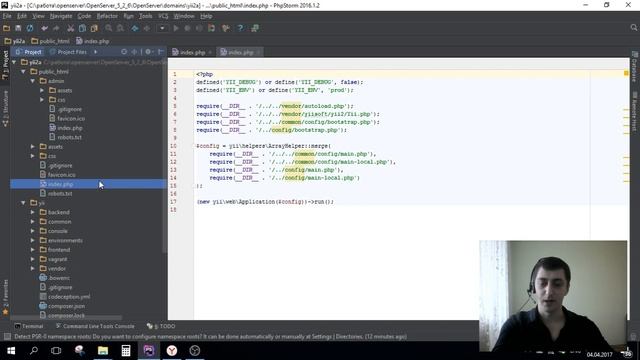Click the Run play icon
Screen dimensions: 640x360
pyautogui.click(x=176, y=28)
